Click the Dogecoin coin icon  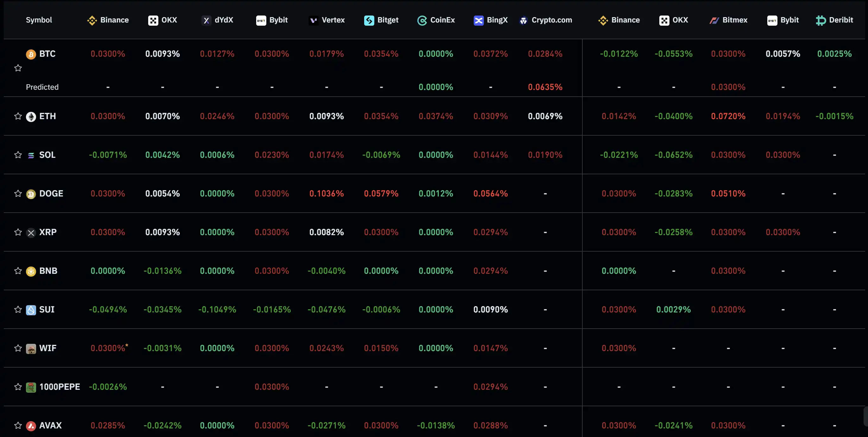click(x=31, y=194)
